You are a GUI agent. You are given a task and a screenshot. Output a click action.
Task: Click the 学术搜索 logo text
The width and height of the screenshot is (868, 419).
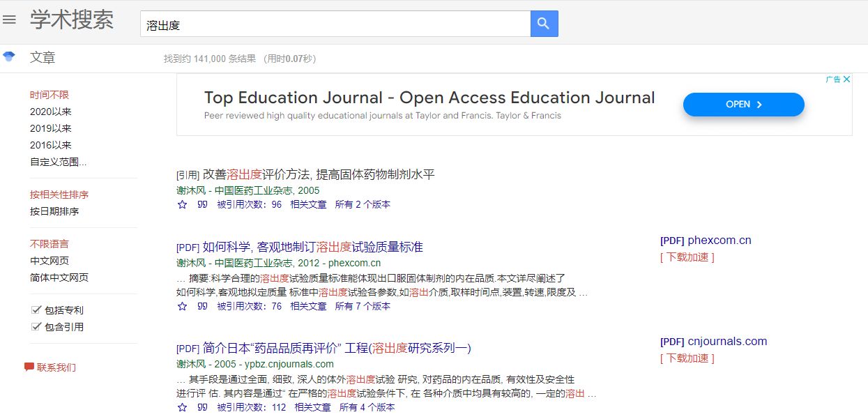tap(72, 20)
